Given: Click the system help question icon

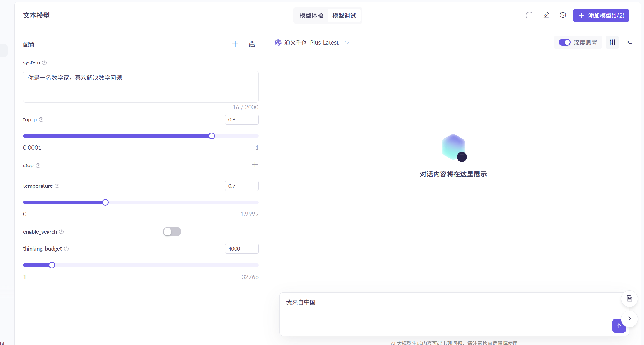Looking at the screenshot, I should (44, 63).
